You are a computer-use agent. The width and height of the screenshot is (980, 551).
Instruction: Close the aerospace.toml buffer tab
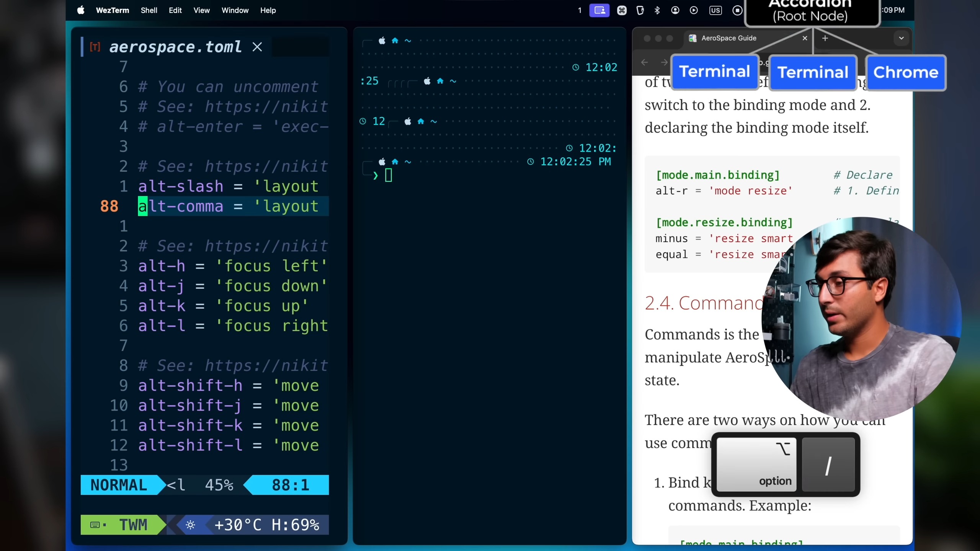pos(257,47)
